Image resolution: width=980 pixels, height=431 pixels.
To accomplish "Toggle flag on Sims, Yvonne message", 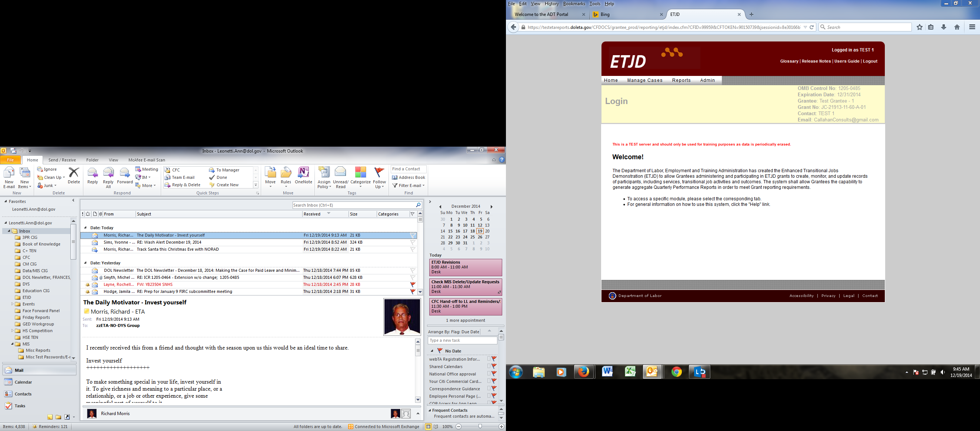I will [412, 242].
